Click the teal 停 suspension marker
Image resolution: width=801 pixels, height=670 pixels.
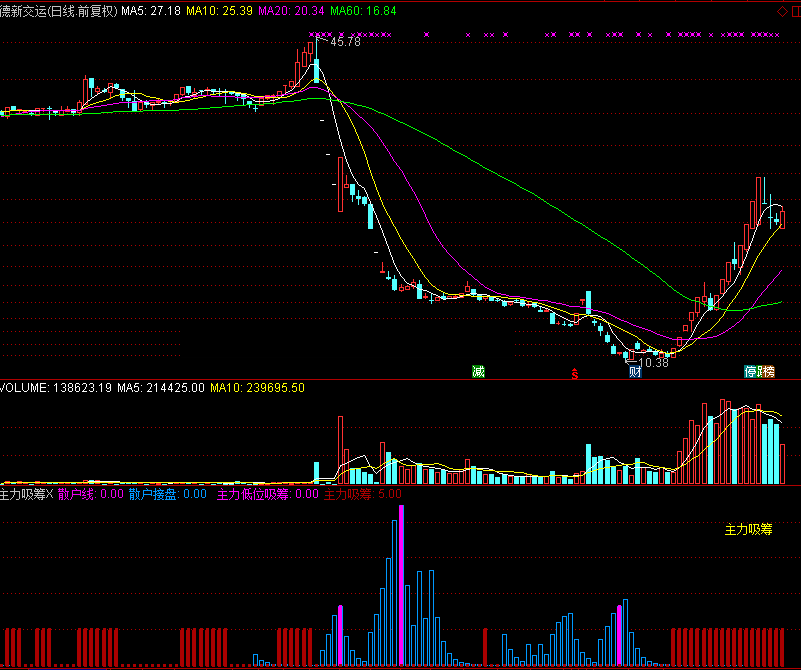point(750,372)
